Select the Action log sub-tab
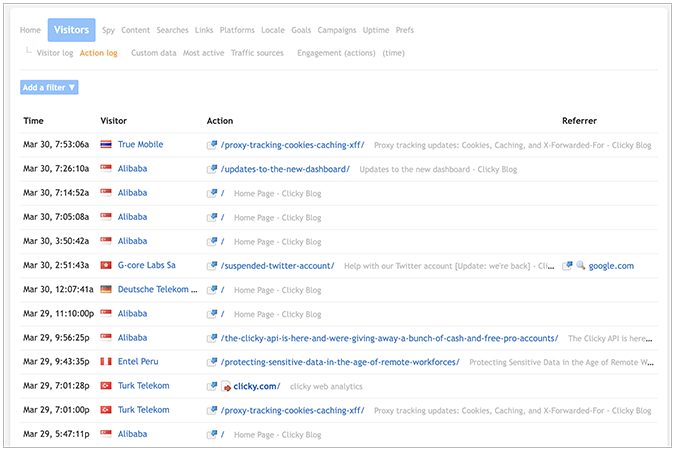The width and height of the screenshot is (675, 451). coord(99,53)
